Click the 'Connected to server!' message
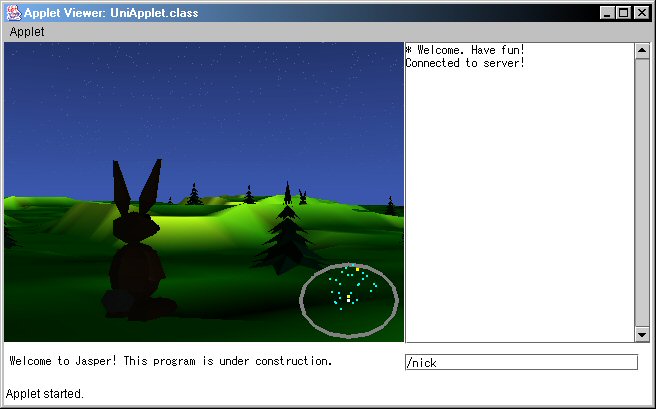This screenshot has width=656, height=409. click(465, 63)
